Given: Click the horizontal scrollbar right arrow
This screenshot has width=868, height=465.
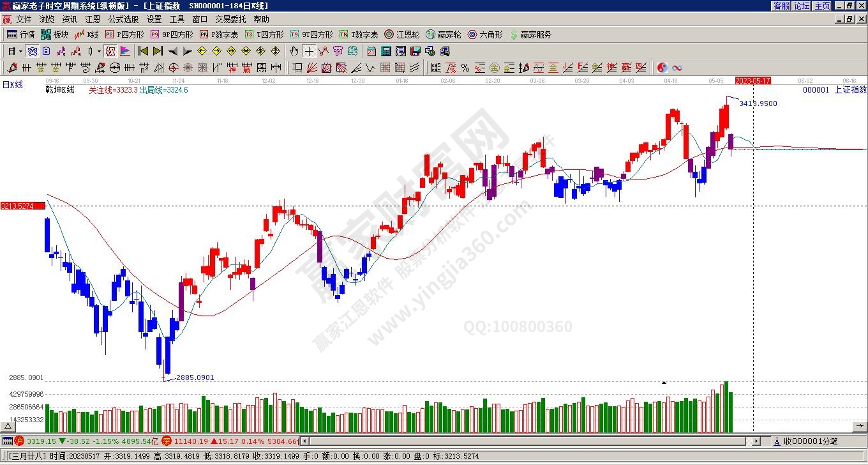Looking at the screenshot, I should [756, 441].
